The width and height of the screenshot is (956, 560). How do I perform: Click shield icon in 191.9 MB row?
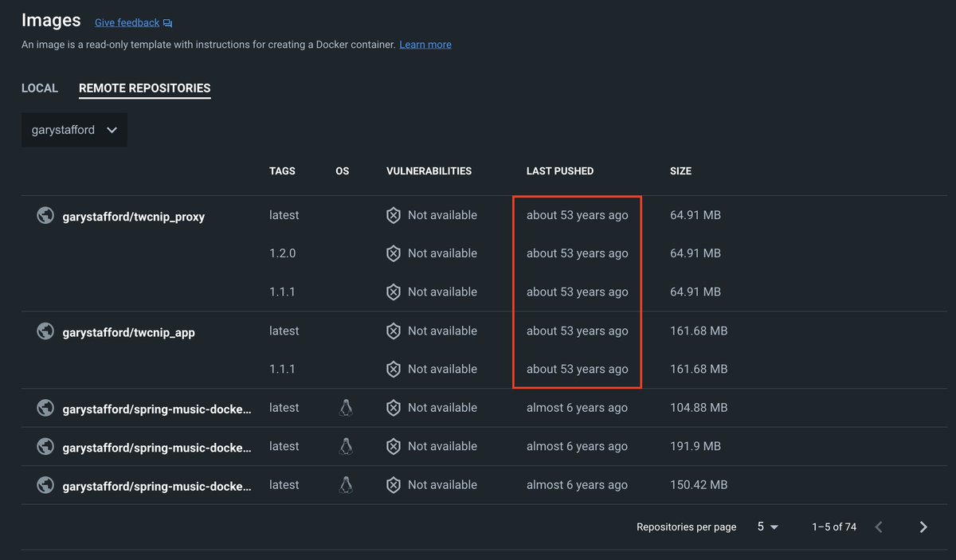394,446
